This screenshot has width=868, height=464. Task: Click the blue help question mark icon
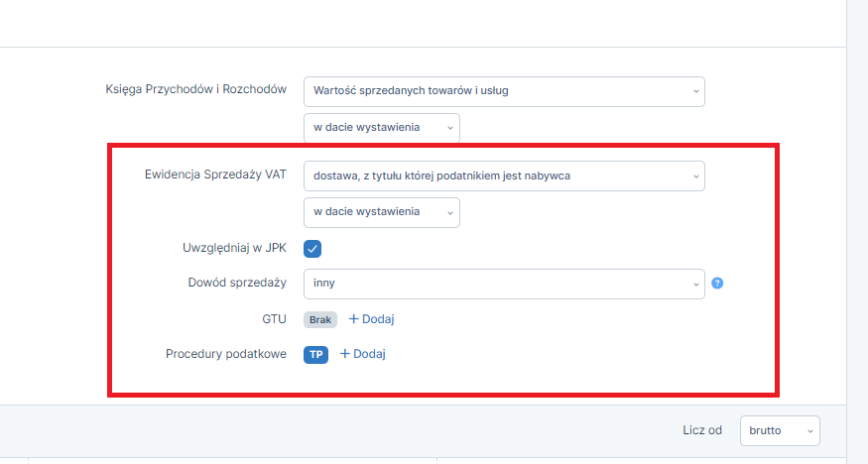[x=717, y=284]
